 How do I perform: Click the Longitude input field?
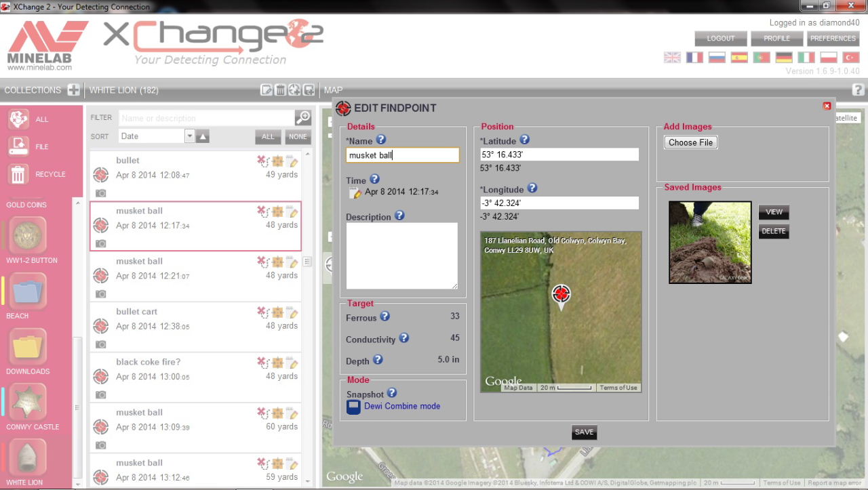coord(559,203)
